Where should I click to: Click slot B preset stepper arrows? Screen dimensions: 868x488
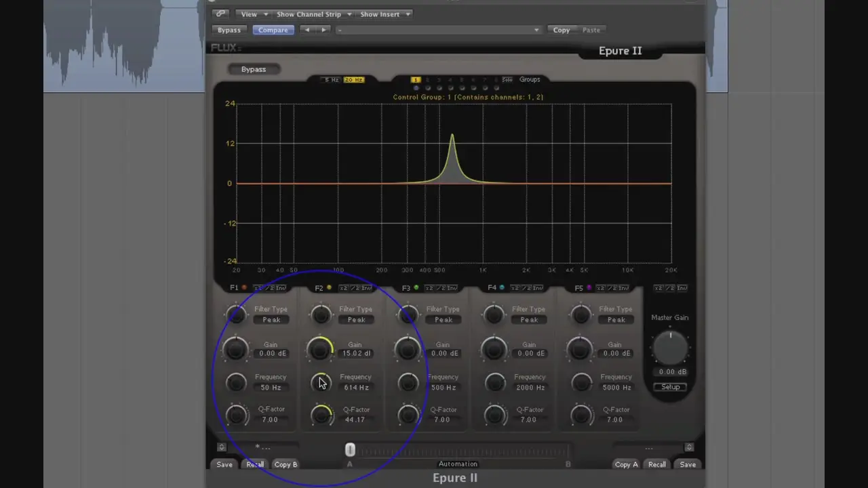[689, 447]
